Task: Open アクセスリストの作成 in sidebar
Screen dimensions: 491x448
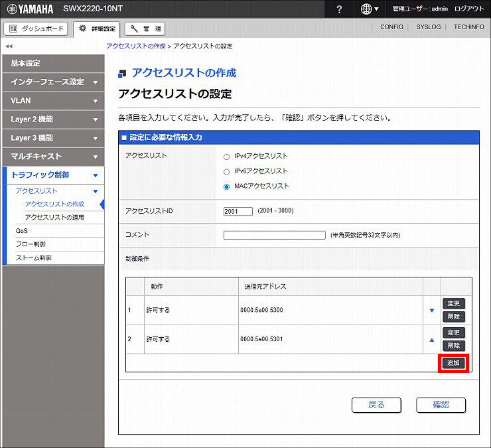Action: 54,204
